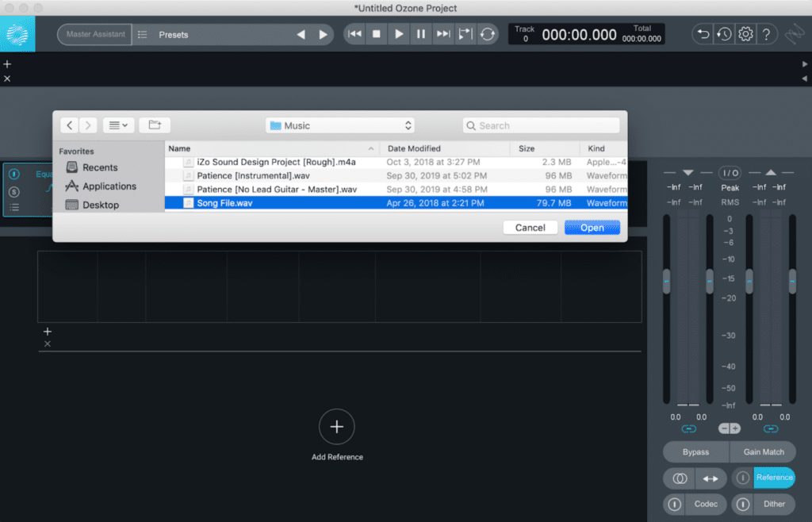The width and height of the screenshot is (812, 522).
Task: Open the help question mark
Action: (767, 35)
